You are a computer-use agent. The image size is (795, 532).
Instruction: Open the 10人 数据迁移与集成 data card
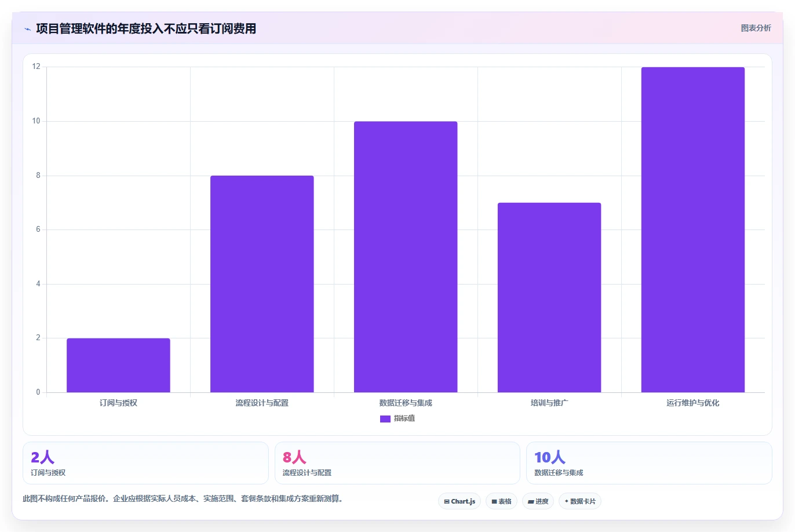click(x=649, y=463)
